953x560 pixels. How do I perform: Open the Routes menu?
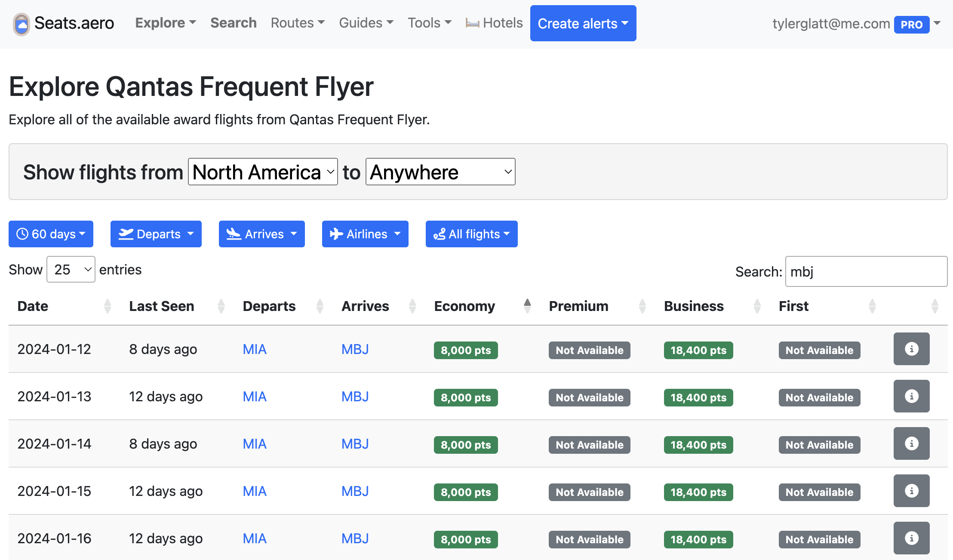tap(298, 23)
